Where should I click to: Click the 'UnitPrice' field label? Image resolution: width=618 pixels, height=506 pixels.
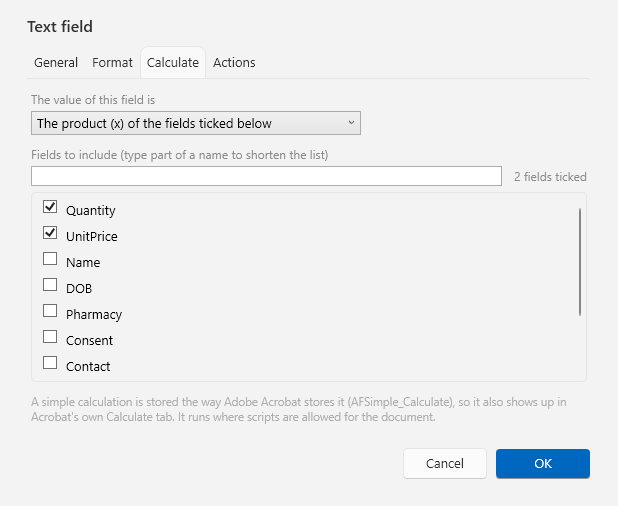(92, 236)
